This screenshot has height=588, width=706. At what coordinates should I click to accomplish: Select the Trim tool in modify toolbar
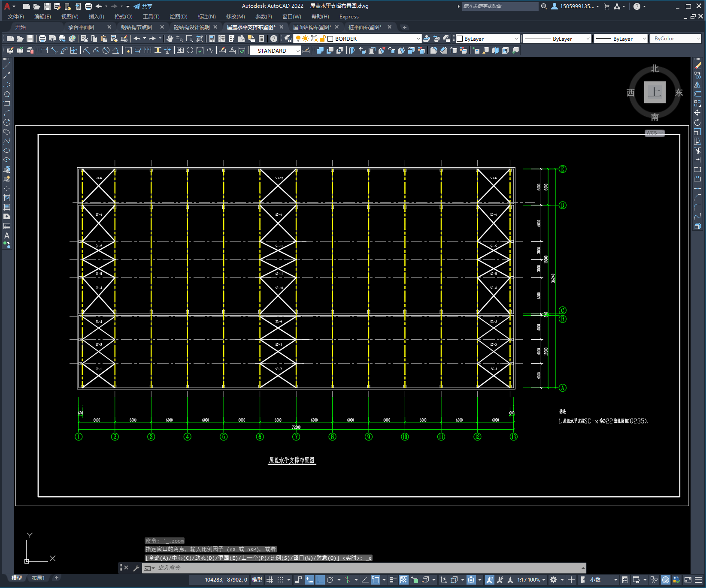pyautogui.click(x=697, y=151)
